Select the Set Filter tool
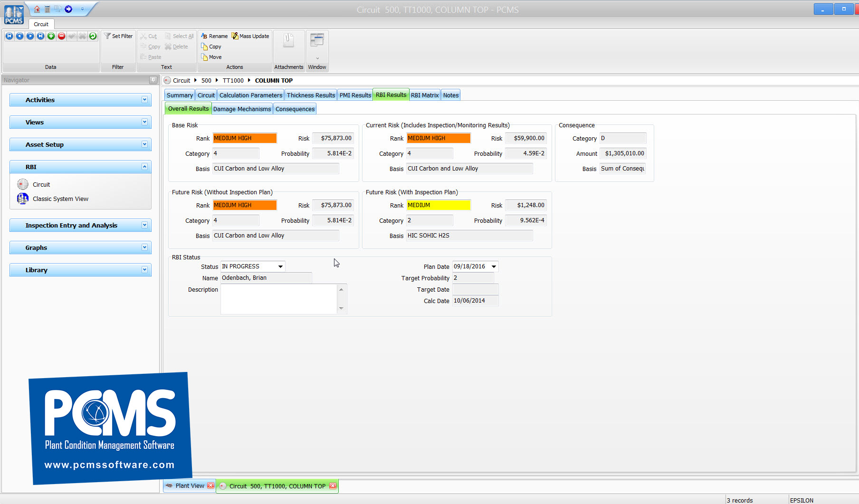This screenshot has height=504, width=859. pyautogui.click(x=118, y=36)
